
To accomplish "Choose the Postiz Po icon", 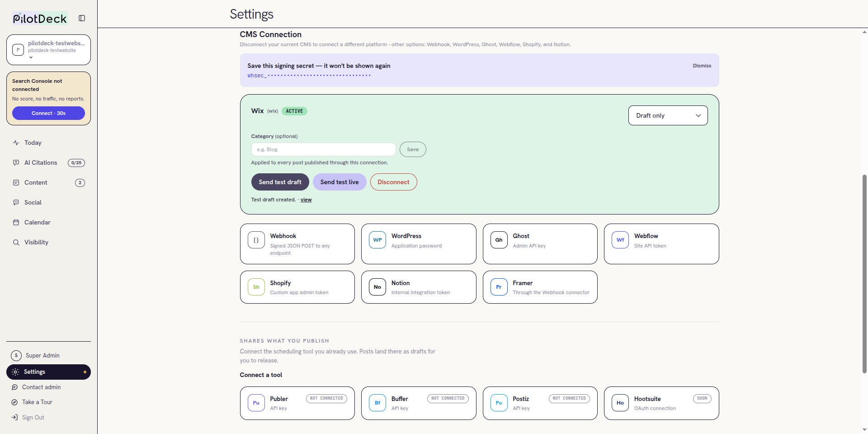I will pyautogui.click(x=499, y=403).
